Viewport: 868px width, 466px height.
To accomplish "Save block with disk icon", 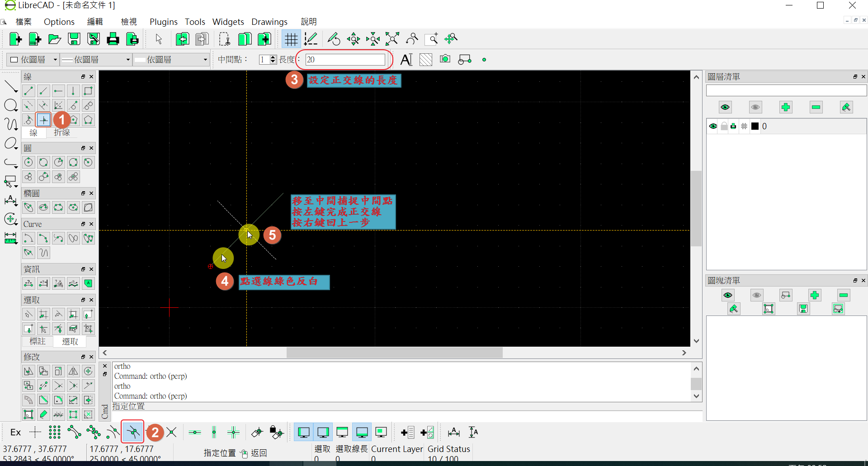I will click(803, 309).
